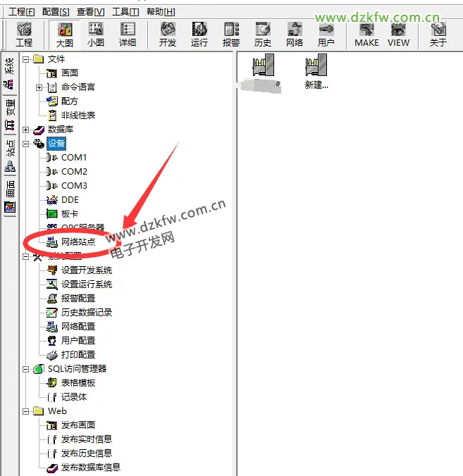Click the 历史 history toolbar icon
This screenshot has height=476, width=463.
tap(263, 34)
